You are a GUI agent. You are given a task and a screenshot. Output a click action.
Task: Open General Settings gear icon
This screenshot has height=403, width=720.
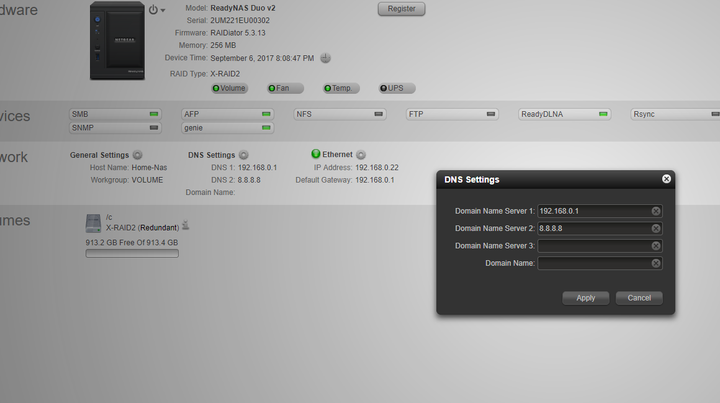coord(137,155)
